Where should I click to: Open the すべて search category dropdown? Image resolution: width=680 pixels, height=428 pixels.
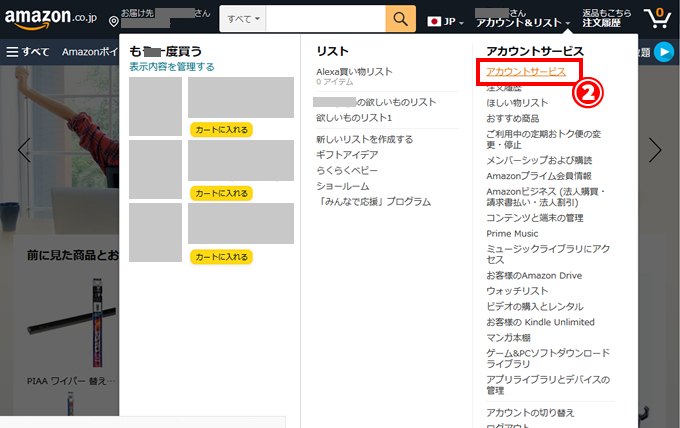243,19
